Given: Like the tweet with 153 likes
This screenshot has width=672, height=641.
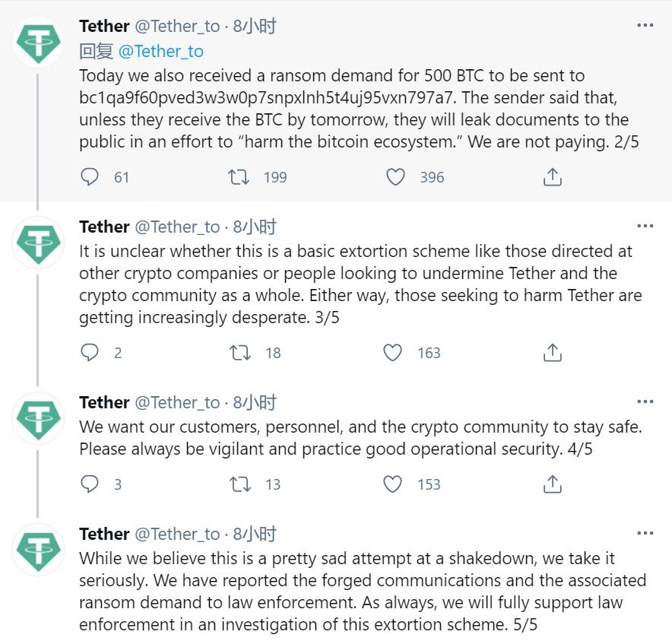Looking at the screenshot, I should point(393,484).
